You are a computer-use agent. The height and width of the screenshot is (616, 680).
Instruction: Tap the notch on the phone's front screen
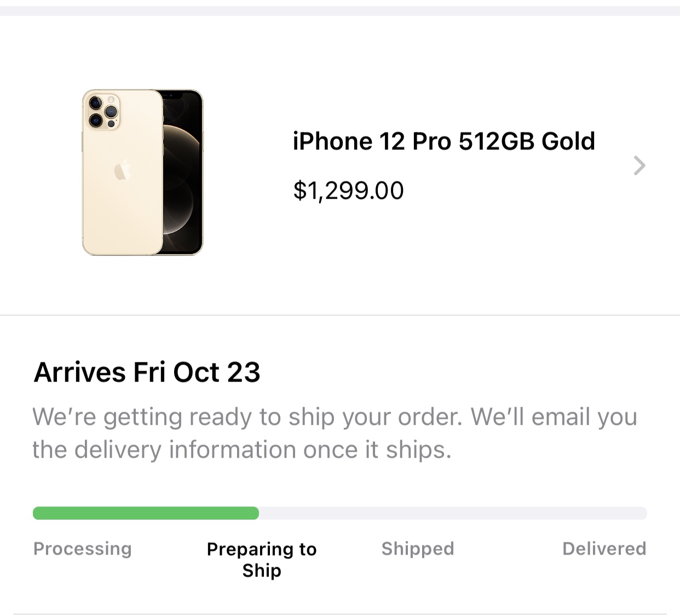[x=174, y=96]
